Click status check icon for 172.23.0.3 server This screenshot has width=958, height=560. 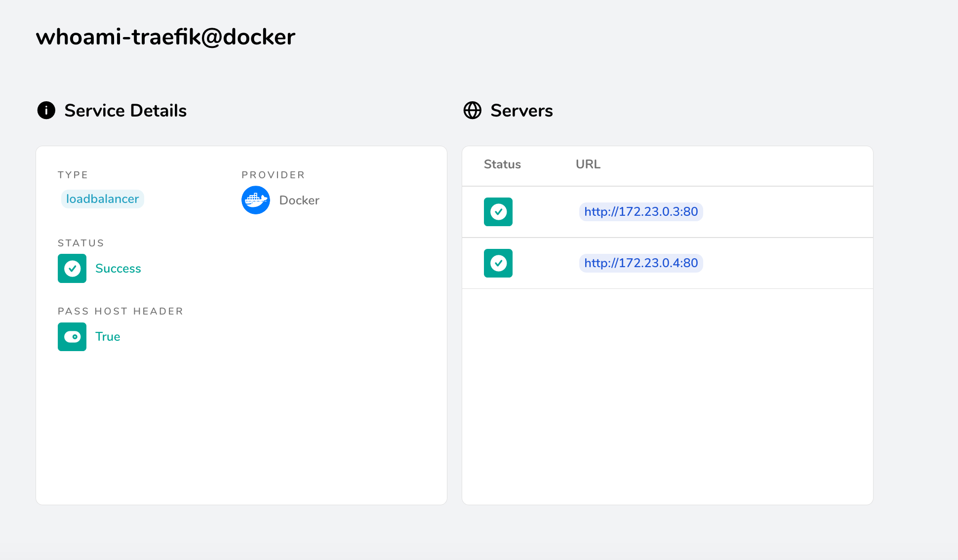[498, 212]
